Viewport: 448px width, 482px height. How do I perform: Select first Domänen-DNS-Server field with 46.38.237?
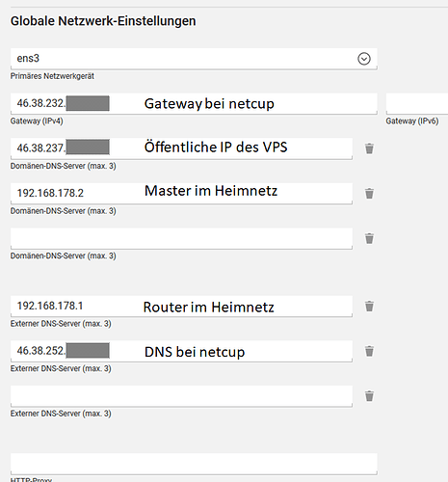tap(181, 148)
